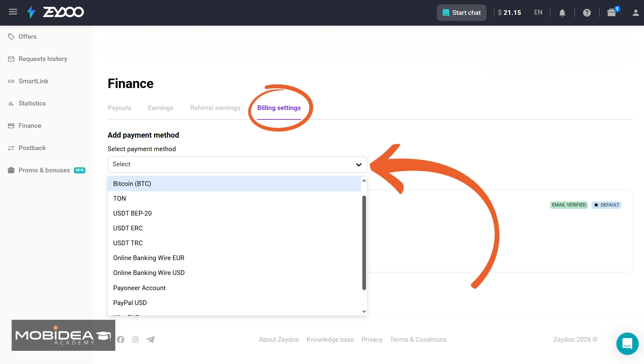Open the hamburger menu
Screen dimensions: 644x364
(x=13, y=12)
